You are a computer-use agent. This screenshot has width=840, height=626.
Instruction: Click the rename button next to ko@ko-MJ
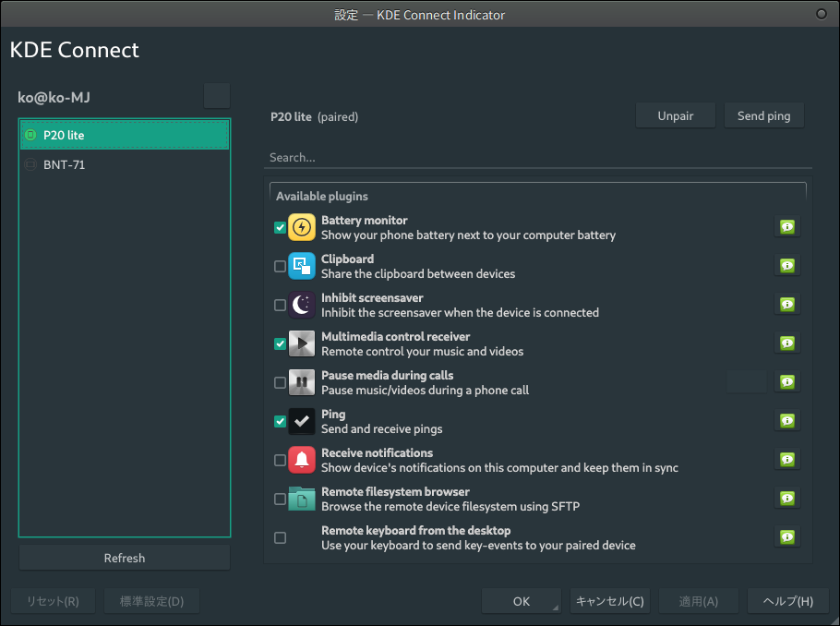217,96
